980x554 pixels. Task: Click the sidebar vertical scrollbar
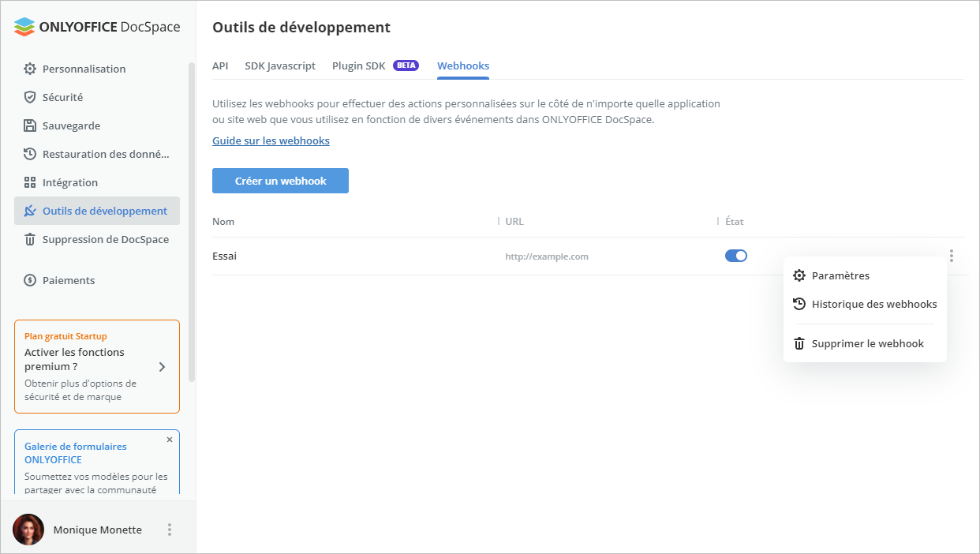(191, 223)
